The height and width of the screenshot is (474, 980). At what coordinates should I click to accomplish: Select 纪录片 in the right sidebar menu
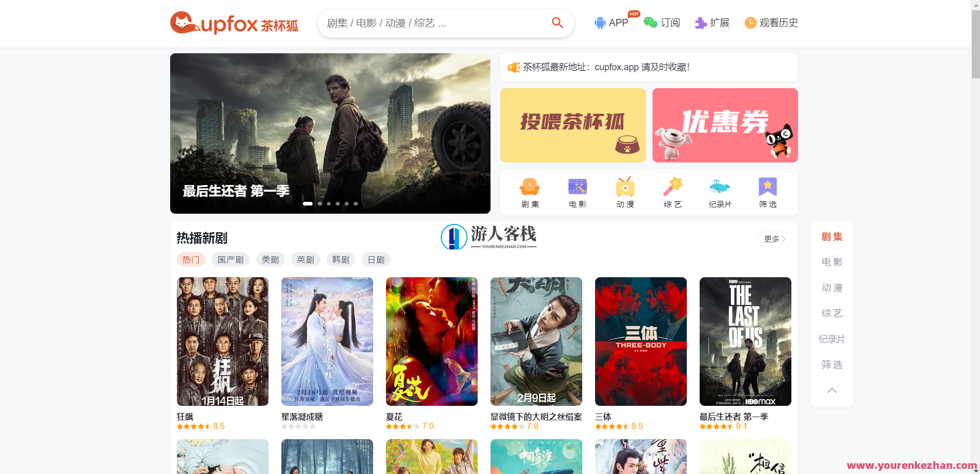click(x=831, y=339)
